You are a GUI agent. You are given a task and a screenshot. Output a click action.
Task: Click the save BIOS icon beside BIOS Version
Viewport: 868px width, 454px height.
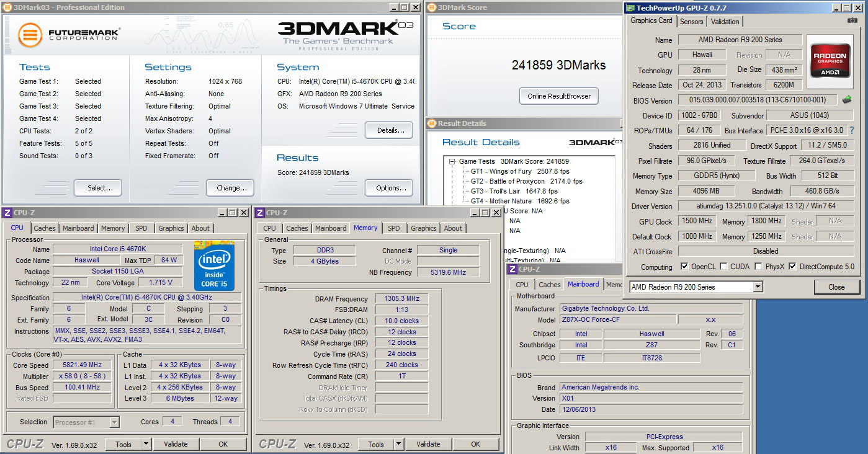[846, 100]
